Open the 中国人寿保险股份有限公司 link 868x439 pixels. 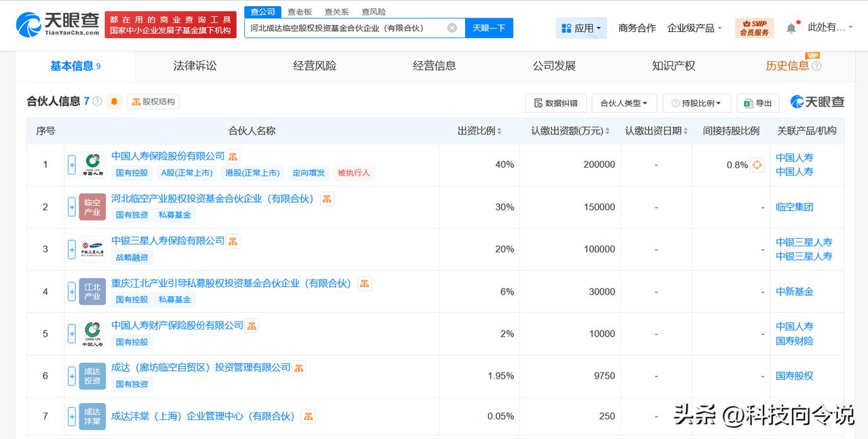[167, 156]
